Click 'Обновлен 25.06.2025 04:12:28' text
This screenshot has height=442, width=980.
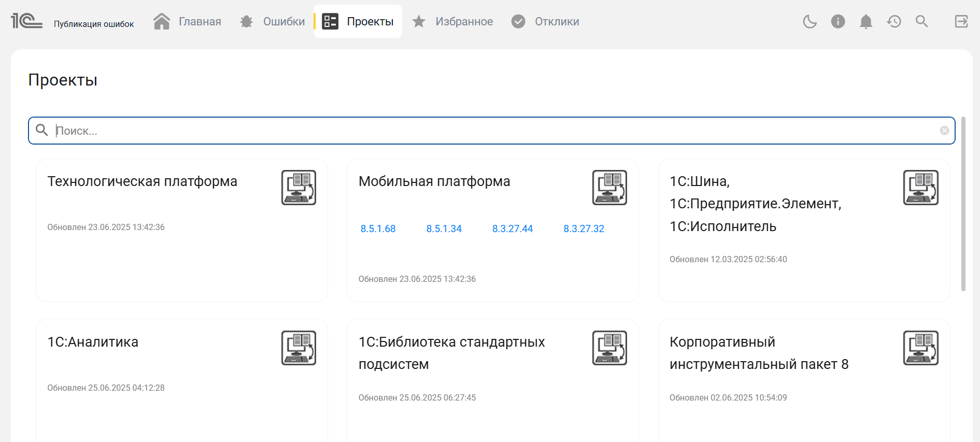tap(106, 388)
